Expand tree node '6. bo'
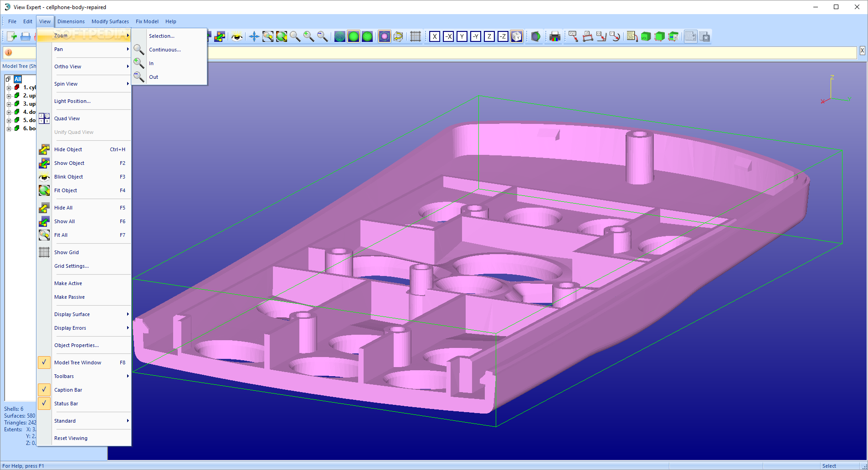868x470 pixels. 9,129
